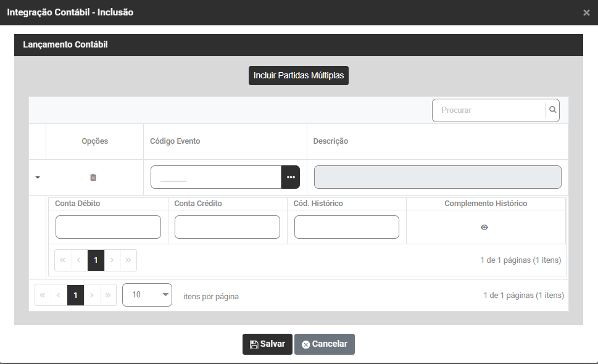
Task: Click the Conta Crédito input field
Action: tap(227, 227)
